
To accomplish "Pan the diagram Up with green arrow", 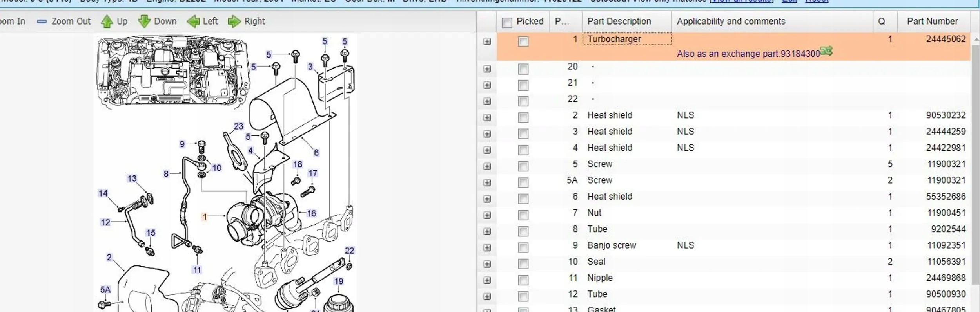I will click(x=107, y=22).
